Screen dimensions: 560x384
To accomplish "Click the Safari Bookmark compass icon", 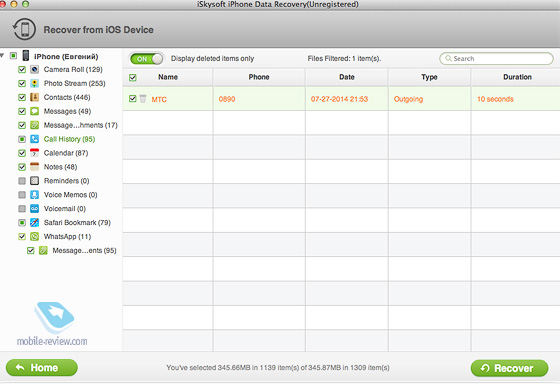I will 34,223.
